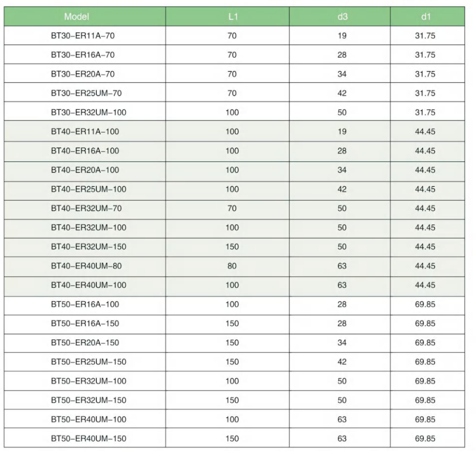The width and height of the screenshot is (476, 451).
Task: Click the d3 column header
Action: 342,17
